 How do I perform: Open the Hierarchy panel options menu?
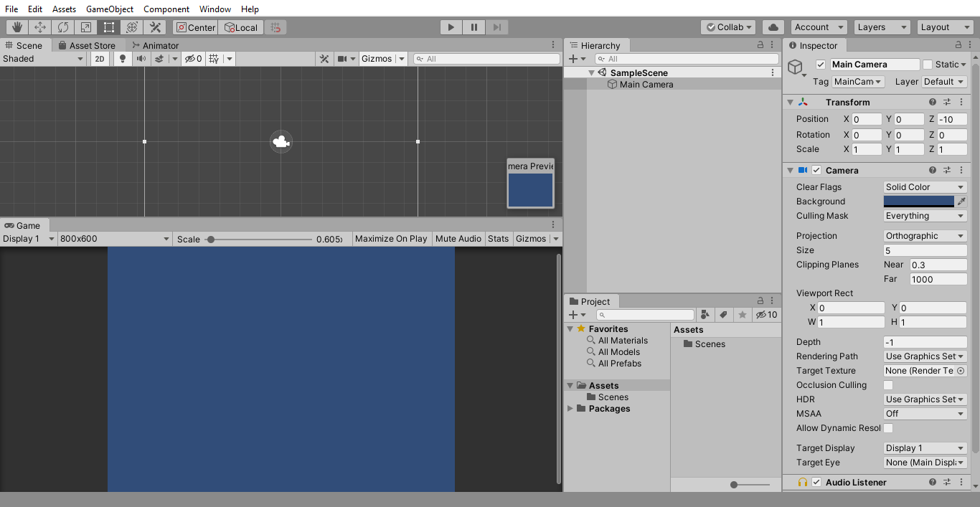(773, 44)
